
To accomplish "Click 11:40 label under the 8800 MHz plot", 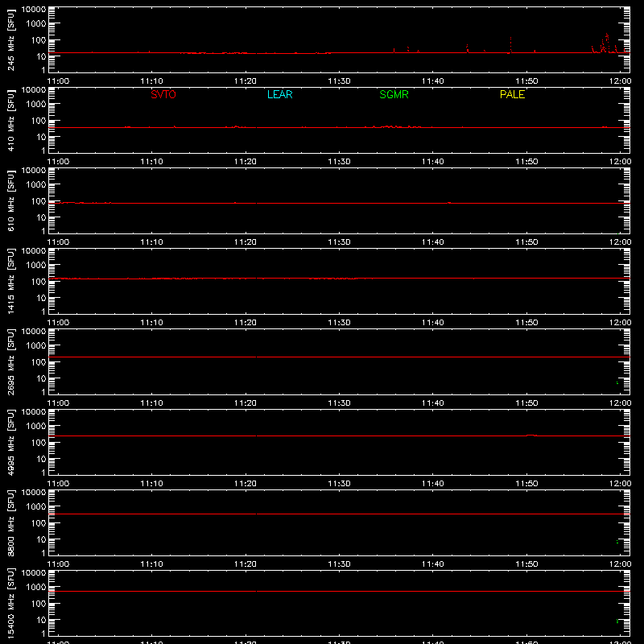I will pyautogui.click(x=433, y=564).
